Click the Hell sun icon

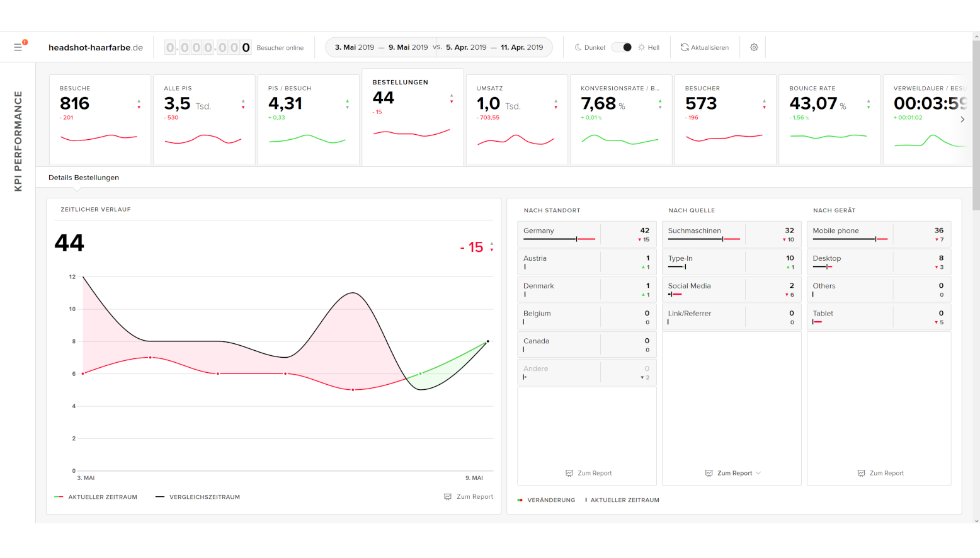(642, 47)
